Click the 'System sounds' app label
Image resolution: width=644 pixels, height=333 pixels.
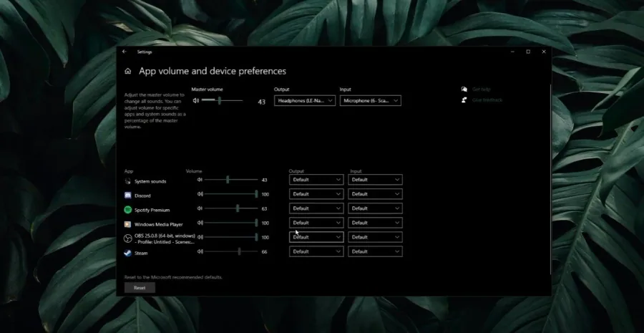150,181
